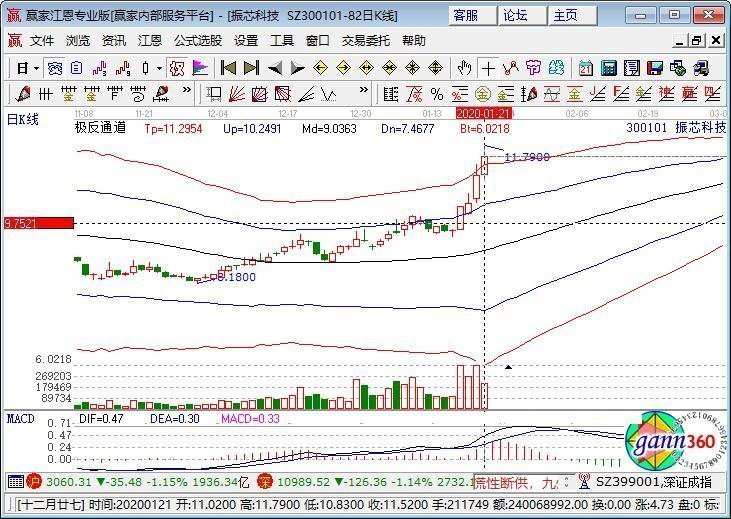Click the MACD indicator label

(x=21, y=419)
